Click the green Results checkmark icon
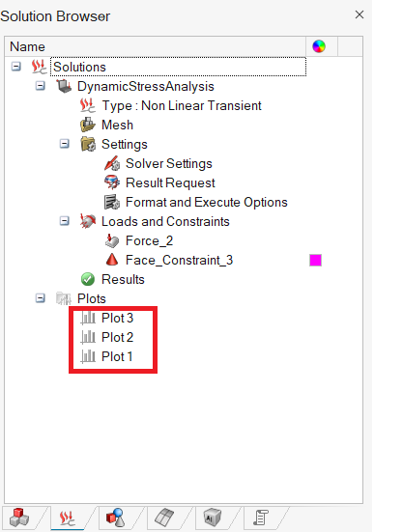 coord(88,279)
